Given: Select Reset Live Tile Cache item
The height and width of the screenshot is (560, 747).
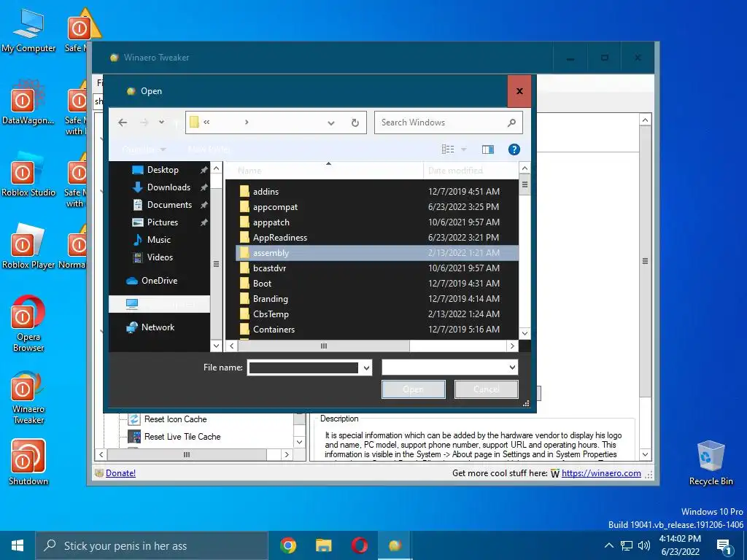Looking at the screenshot, I should point(182,437).
